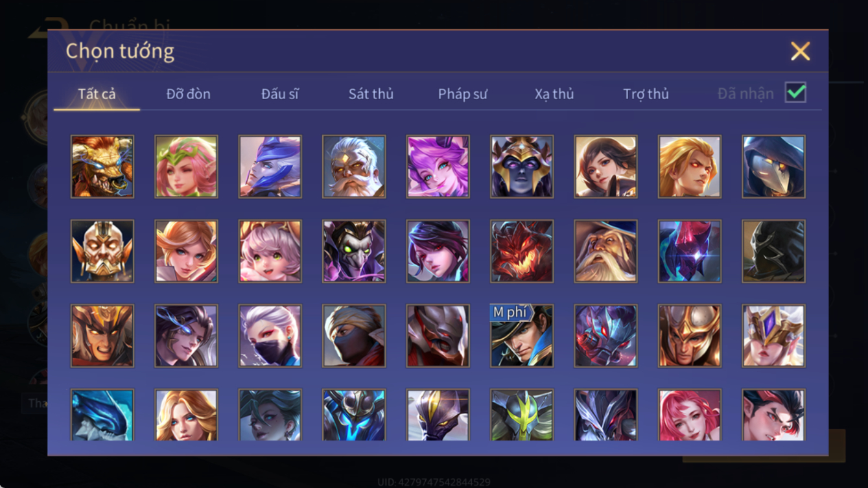
Task: Open the Trợ thủ tab
Action: coord(646,94)
